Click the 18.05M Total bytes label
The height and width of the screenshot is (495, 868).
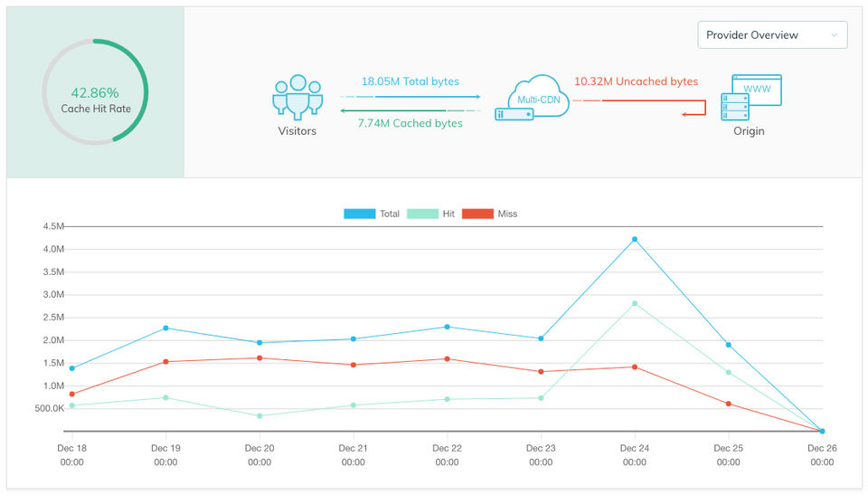(x=410, y=81)
